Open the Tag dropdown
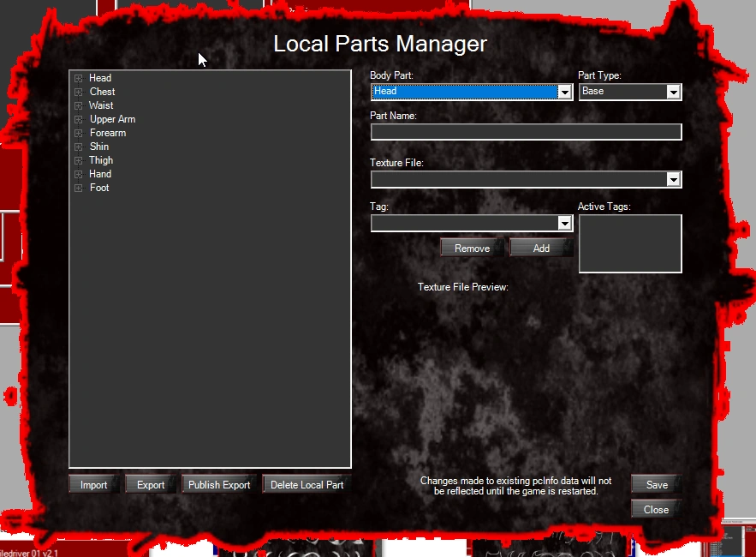This screenshot has width=756, height=557. [565, 223]
